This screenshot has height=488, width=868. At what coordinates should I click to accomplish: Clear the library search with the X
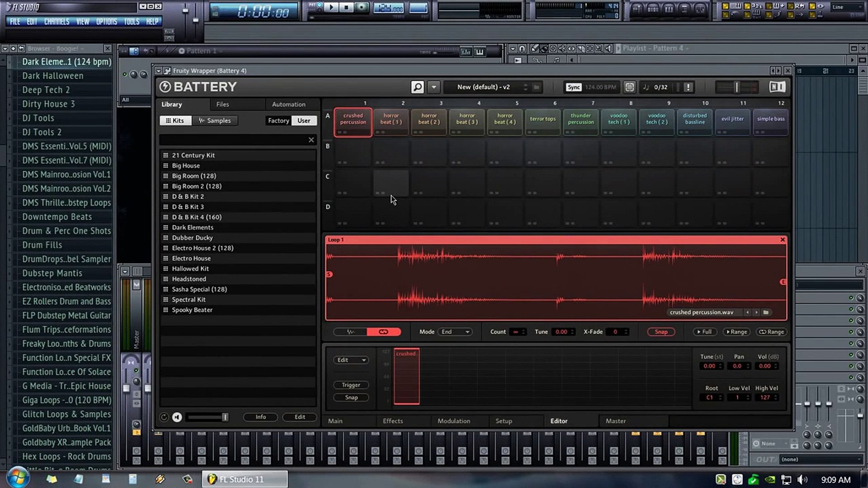click(x=311, y=140)
